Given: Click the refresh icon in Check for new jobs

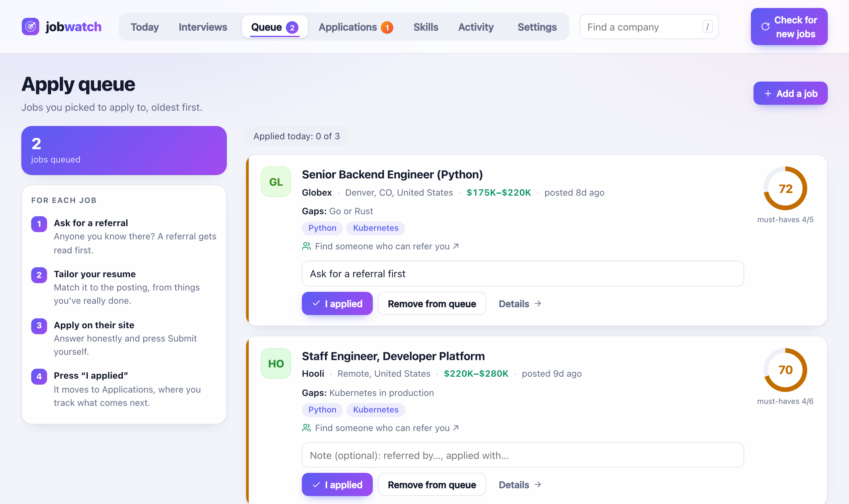Looking at the screenshot, I should pos(765,27).
